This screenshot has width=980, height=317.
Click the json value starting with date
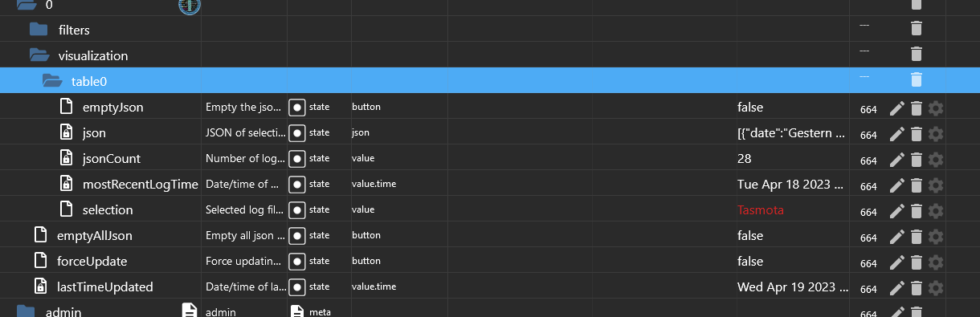coord(791,133)
